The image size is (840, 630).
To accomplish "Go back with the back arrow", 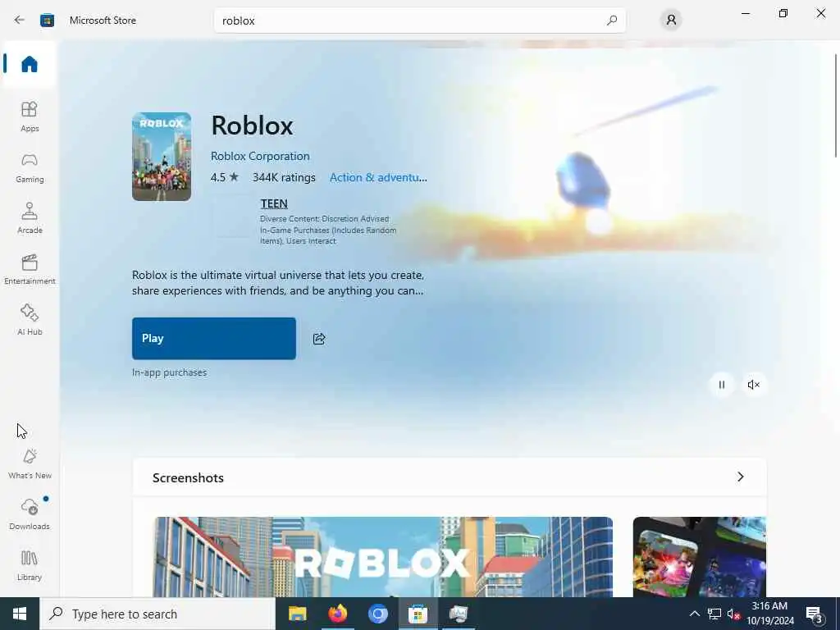I will point(20,21).
